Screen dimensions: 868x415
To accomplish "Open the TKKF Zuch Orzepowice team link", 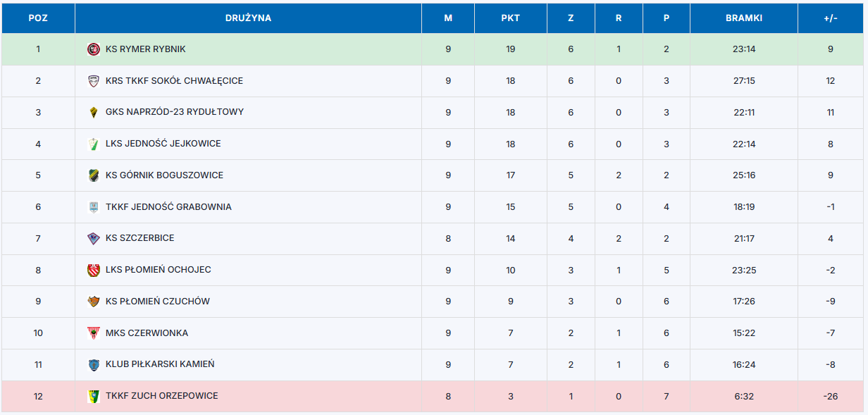I will coord(161,396).
